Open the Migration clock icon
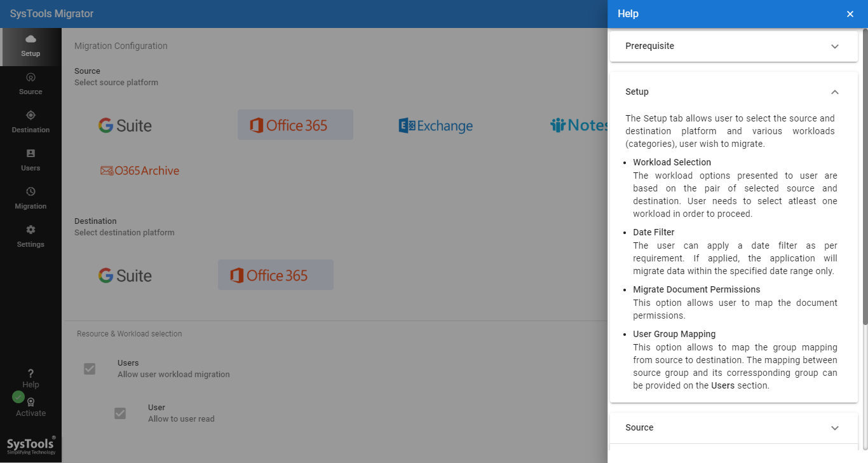 pos(31,191)
